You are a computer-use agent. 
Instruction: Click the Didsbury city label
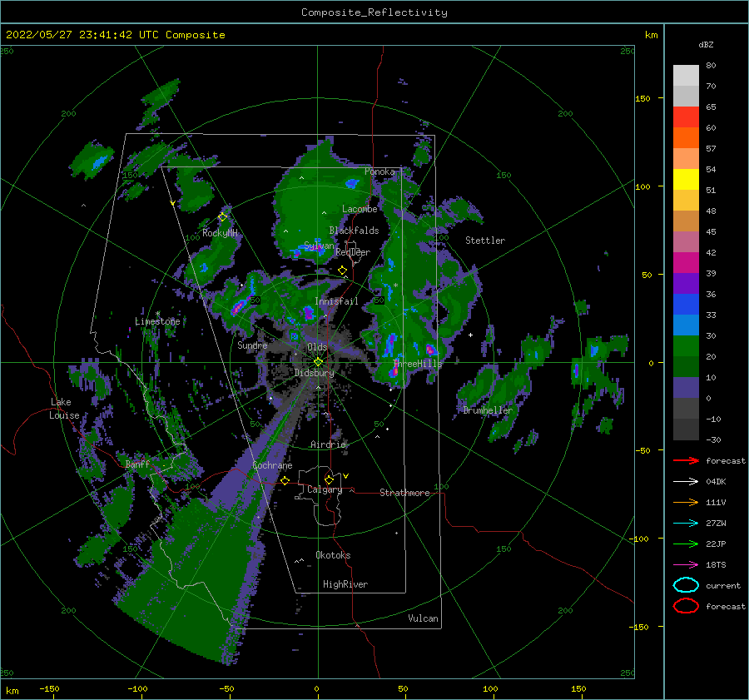[314, 373]
